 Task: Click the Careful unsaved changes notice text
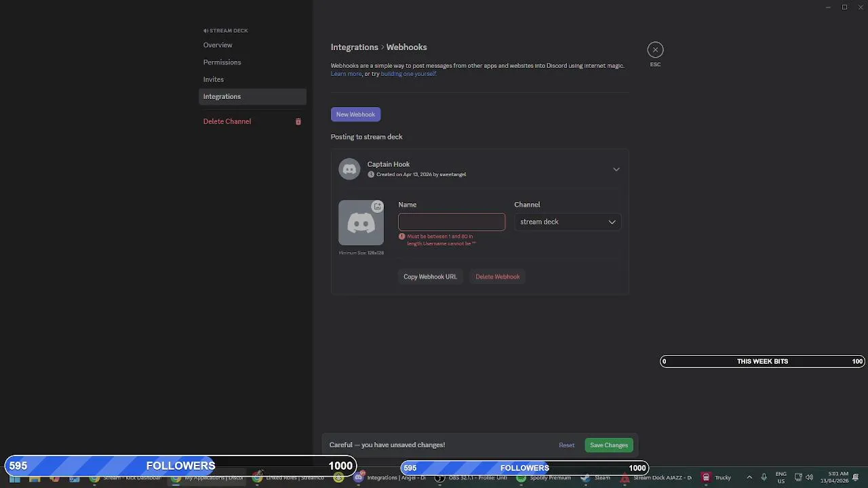coord(387,445)
